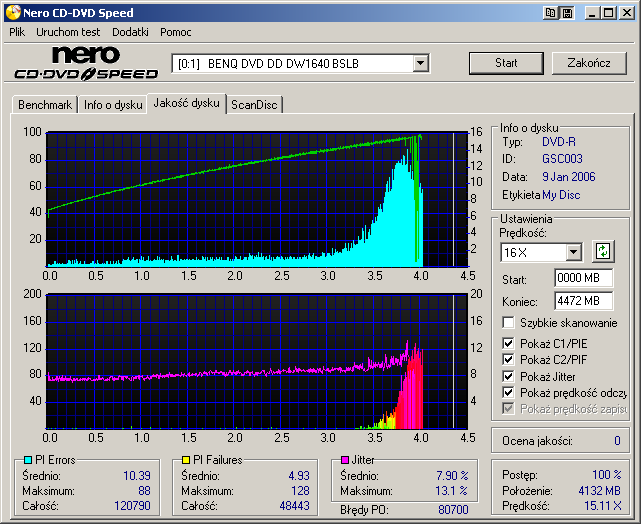Uncheck Pokaż C1/PIE checkbox
Image resolution: width=641 pixels, height=524 pixels.
click(x=508, y=343)
